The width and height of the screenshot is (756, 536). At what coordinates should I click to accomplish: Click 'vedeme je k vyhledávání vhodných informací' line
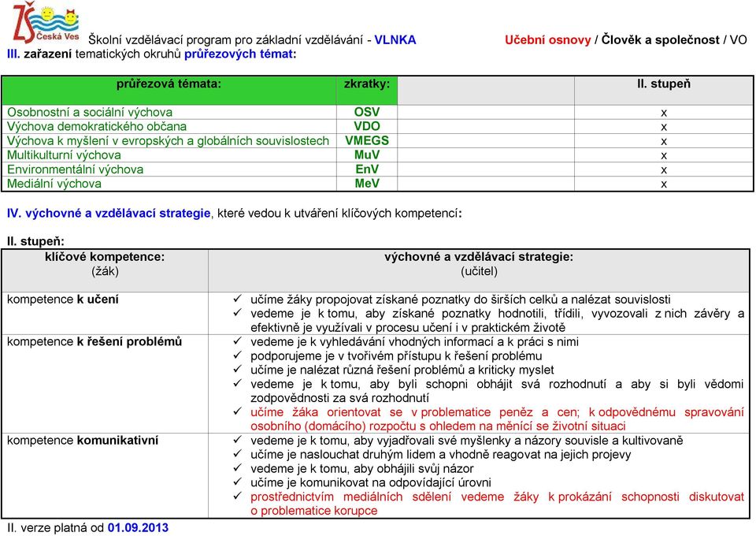415,342
